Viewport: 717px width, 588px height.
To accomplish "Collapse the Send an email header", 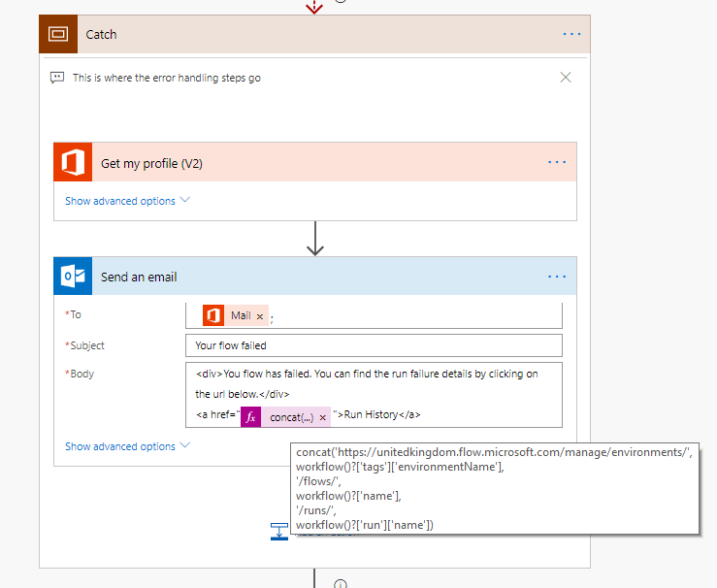I will coord(314,277).
